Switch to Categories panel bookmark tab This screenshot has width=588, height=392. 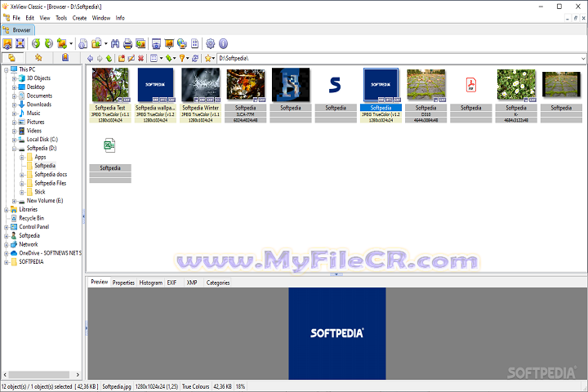click(x=65, y=57)
